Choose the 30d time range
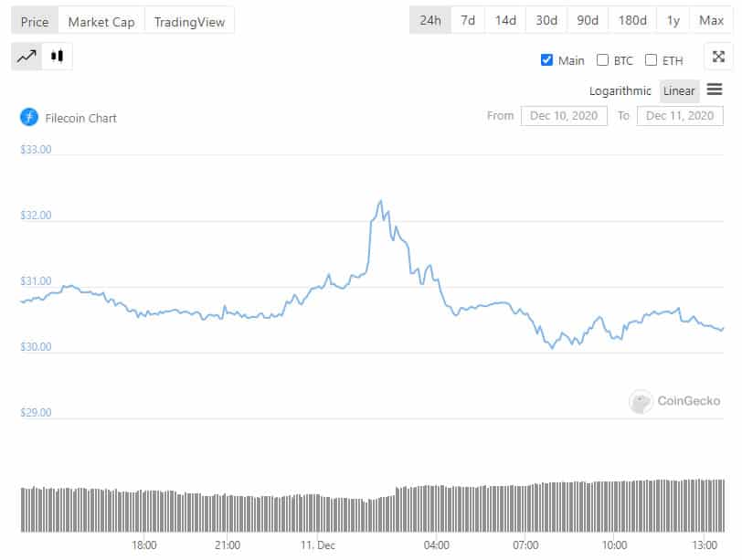The width and height of the screenshot is (742, 560). click(x=546, y=20)
